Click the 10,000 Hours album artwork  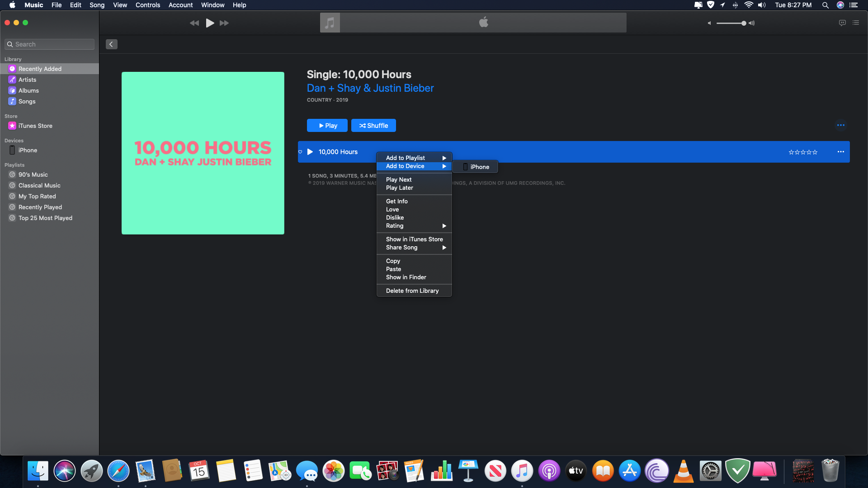point(203,153)
